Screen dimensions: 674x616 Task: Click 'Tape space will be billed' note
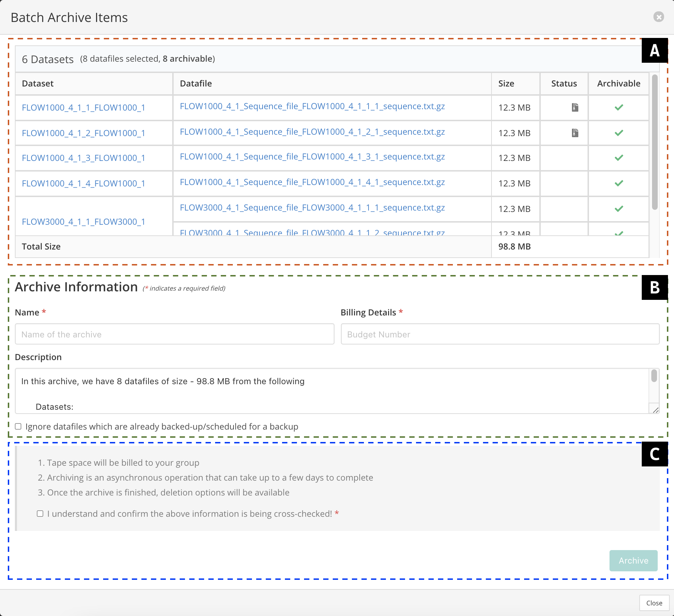pyautogui.click(x=123, y=463)
